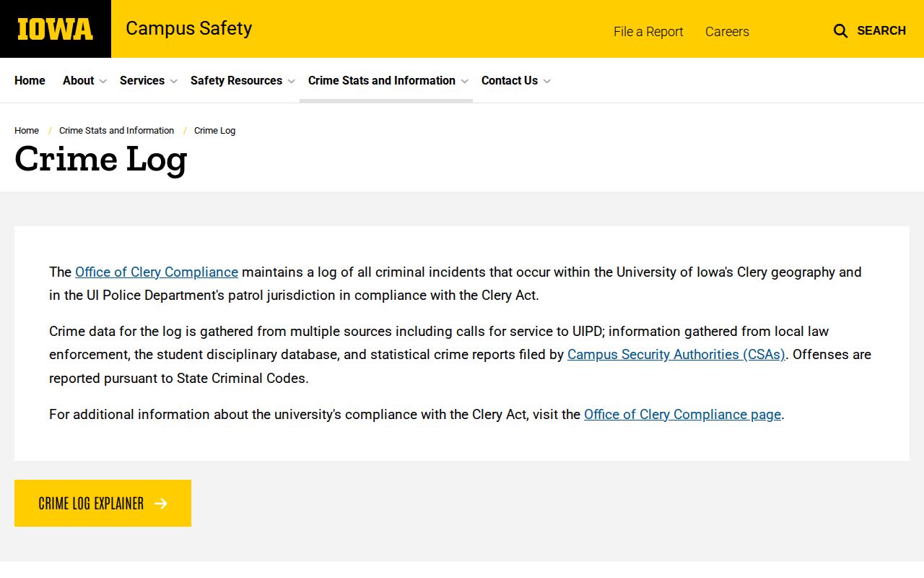The height and width of the screenshot is (578, 924).
Task: Expand the Safety Resources chevron
Action: 291,81
